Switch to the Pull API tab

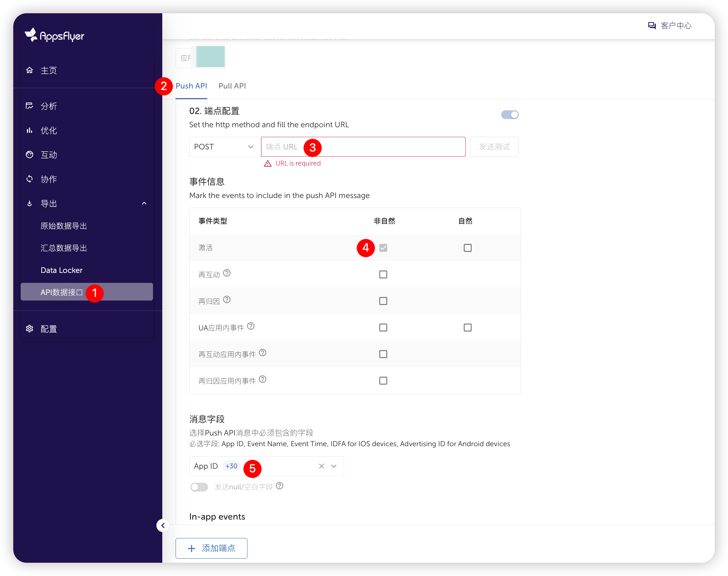[232, 86]
